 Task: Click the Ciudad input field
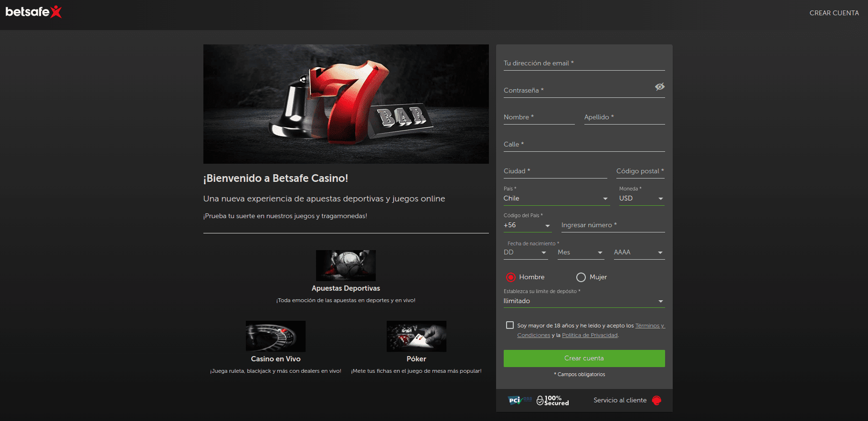(x=555, y=171)
